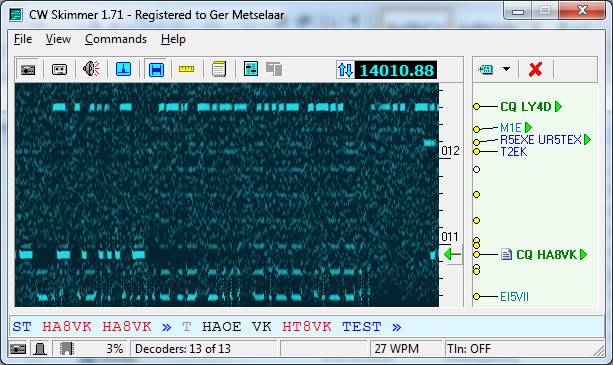Select the CQ LY4D callsign entry
The height and width of the screenshot is (365, 613).
click(526, 106)
